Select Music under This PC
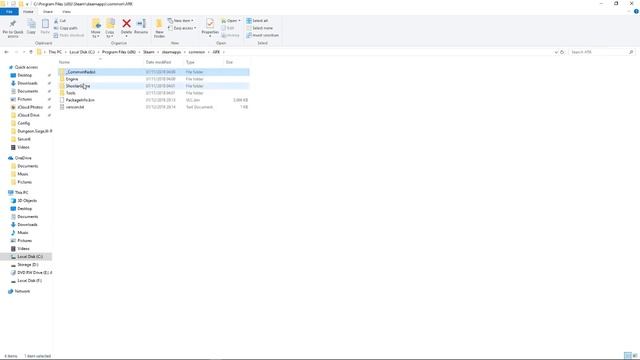 pyautogui.click(x=23, y=233)
